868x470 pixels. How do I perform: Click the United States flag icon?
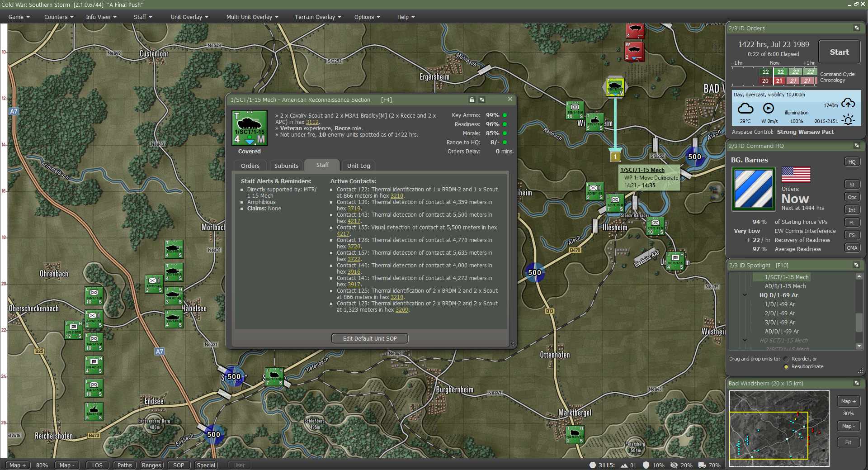tap(796, 175)
